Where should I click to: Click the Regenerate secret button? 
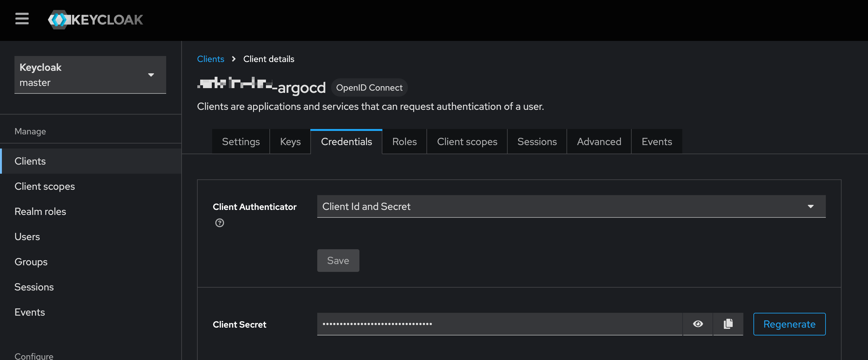pos(789,324)
